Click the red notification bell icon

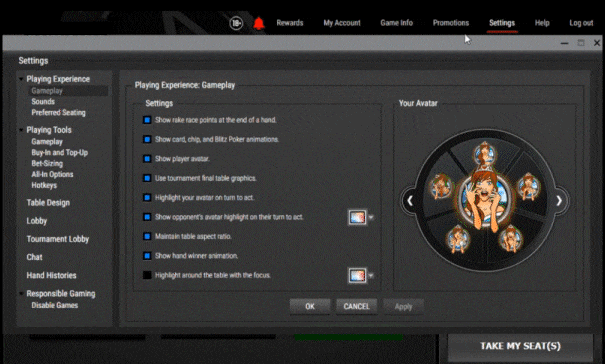[x=259, y=24]
